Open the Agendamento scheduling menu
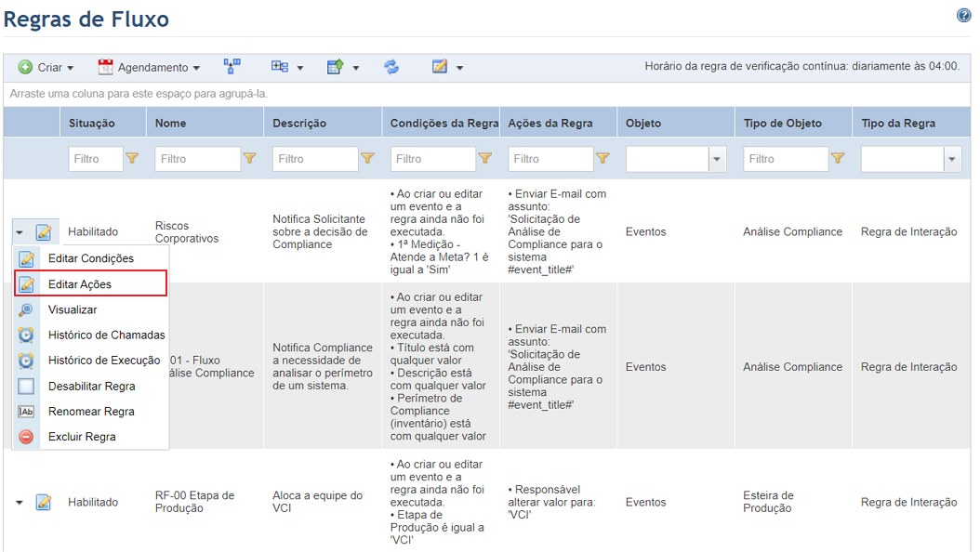Image resolution: width=980 pixels, height=552 pixels. [x=149, y=68]
